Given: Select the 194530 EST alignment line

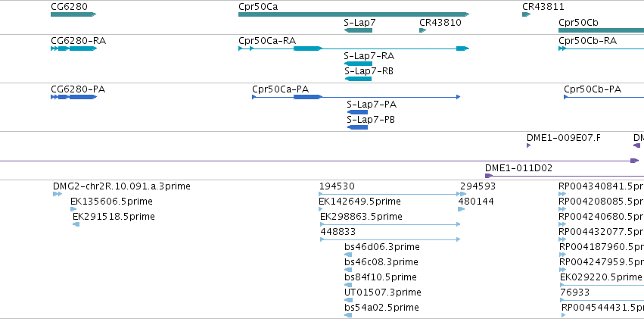Looking at the screenshot, I should [393, 194].
